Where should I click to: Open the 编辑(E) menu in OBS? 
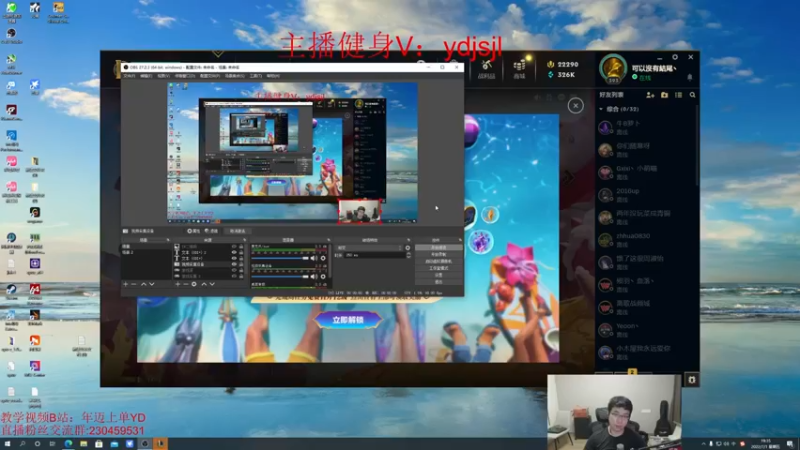[x=146, y=76]
